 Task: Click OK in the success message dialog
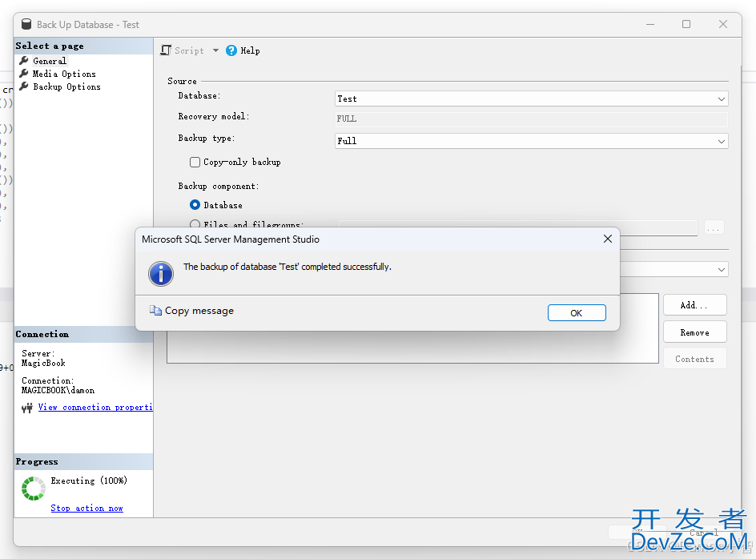coord(577,313)
